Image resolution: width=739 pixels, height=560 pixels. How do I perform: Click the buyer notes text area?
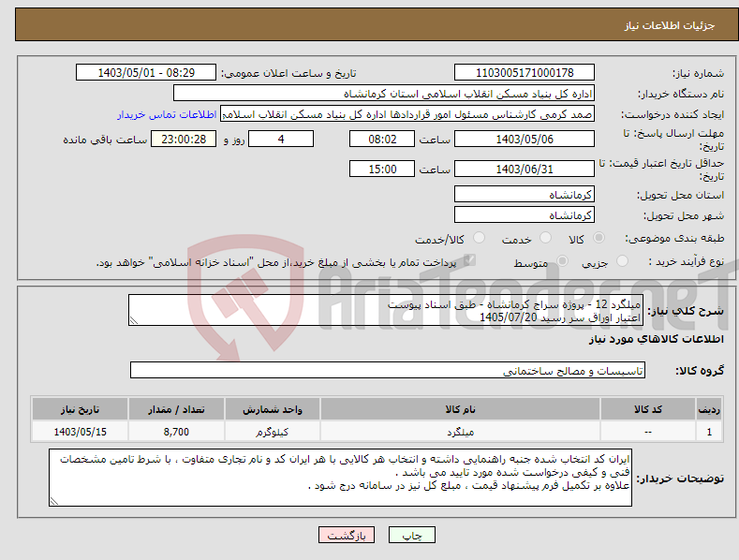point(340,478)
